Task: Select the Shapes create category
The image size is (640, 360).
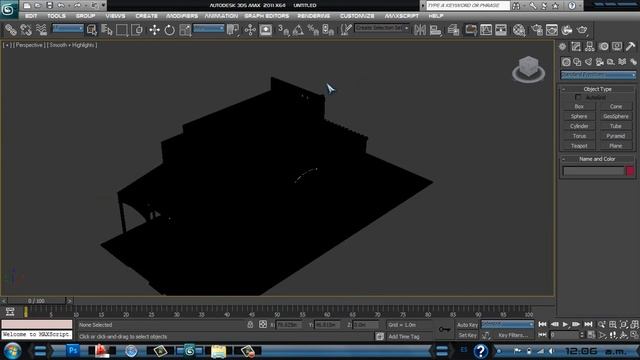Action: [577, 62]
